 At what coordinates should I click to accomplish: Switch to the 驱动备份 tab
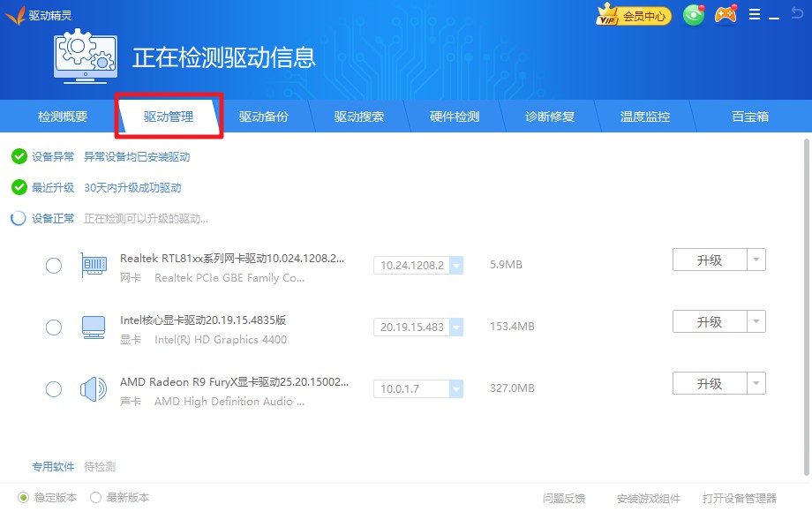[x=264, y=117]
